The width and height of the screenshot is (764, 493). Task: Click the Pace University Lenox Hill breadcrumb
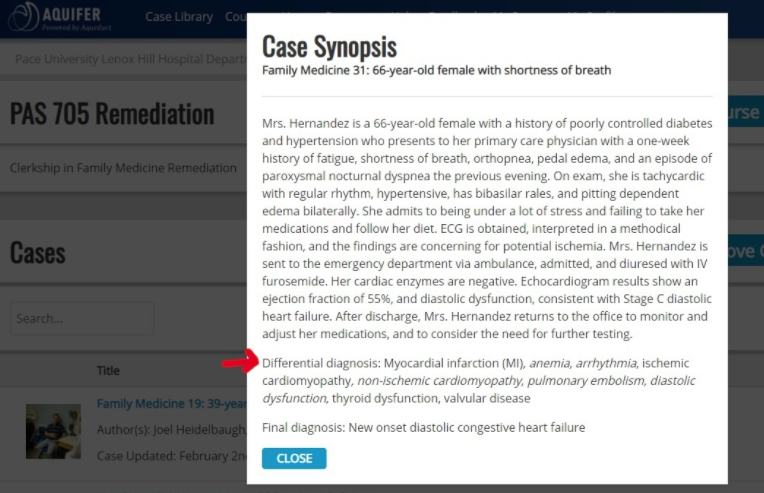coord(130,59)
